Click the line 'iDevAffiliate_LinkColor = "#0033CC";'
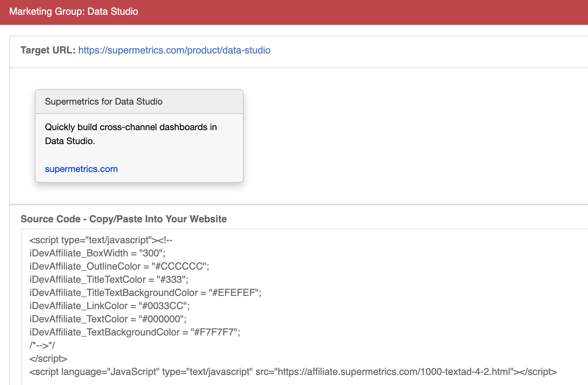 pos(109,306)
